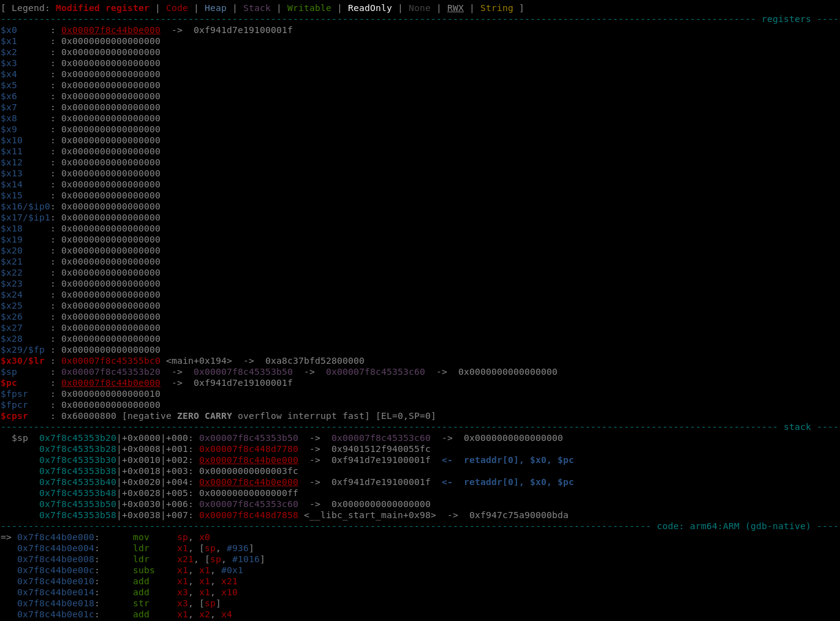
Task: Select the "String" legend label
Action: point(496,8)
